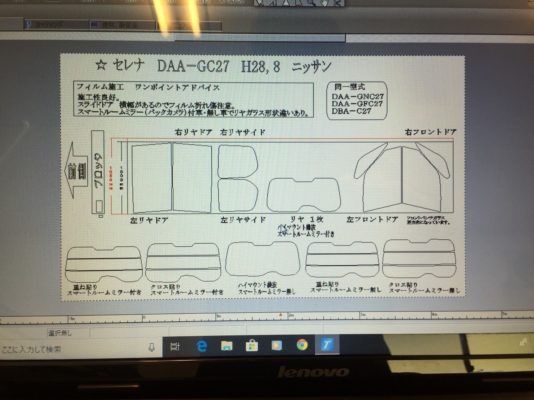Click the Windows search box ここに入力して検索
The height and width of the screenshot is (400, 534).
pyautogui.click(x=81, y=348)
